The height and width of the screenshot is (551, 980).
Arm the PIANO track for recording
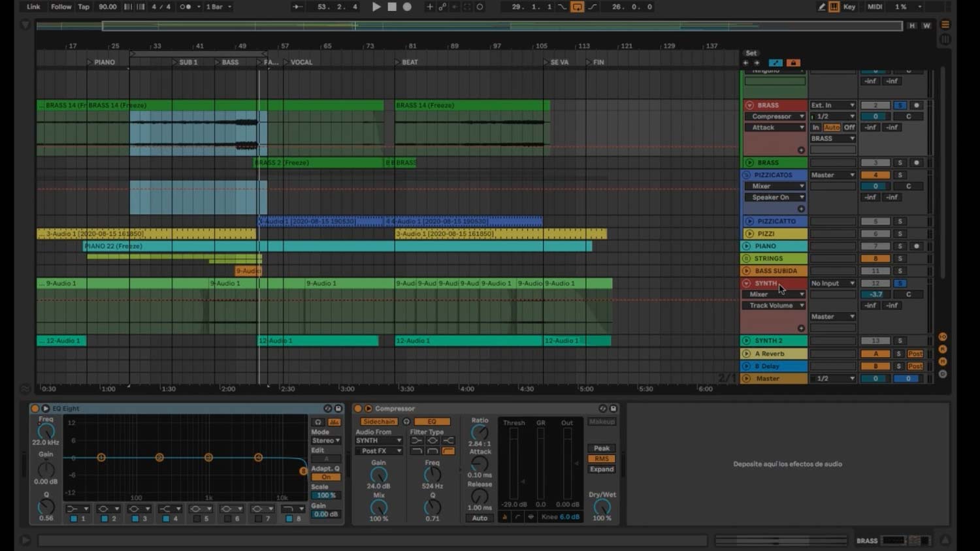pyautogui.click(x=917, y=246)
